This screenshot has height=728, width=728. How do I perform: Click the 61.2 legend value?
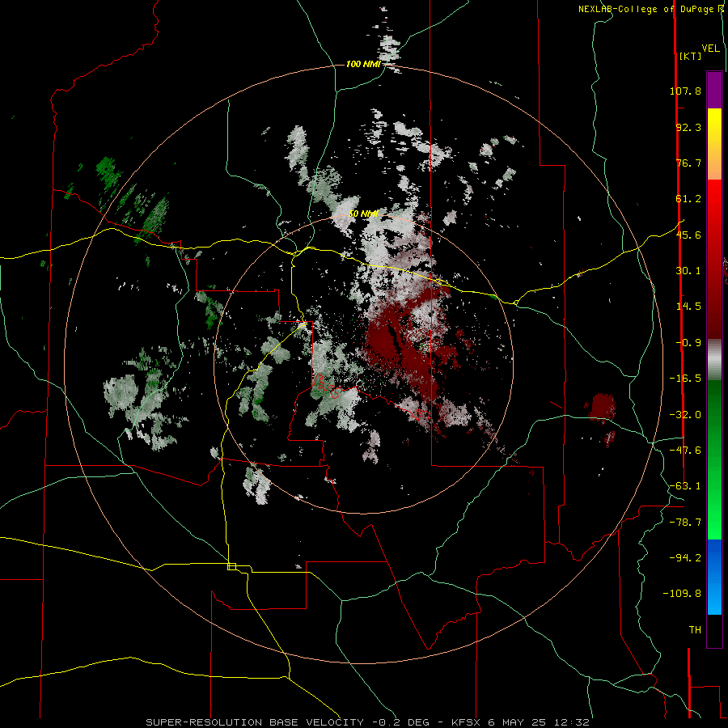(x=688, y=199)
